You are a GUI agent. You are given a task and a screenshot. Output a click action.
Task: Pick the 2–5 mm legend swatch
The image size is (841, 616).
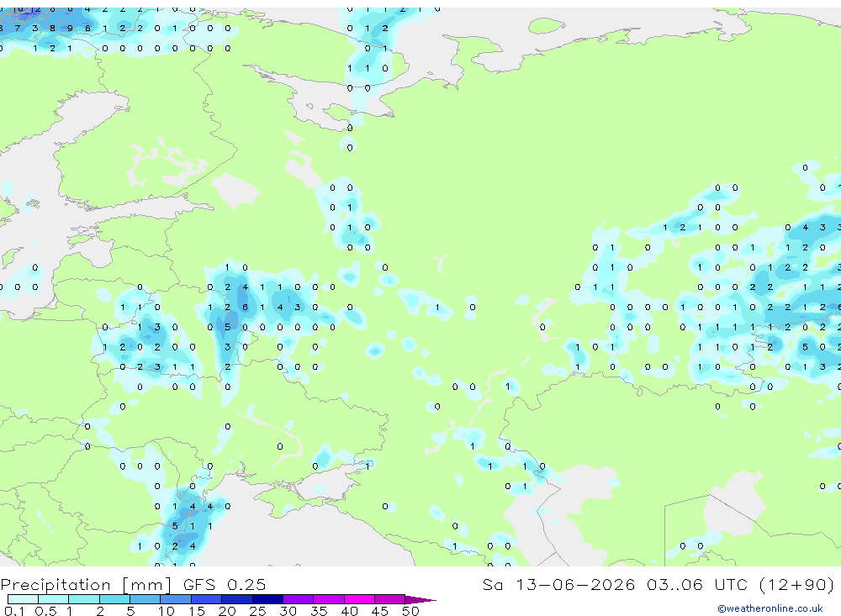114,599
